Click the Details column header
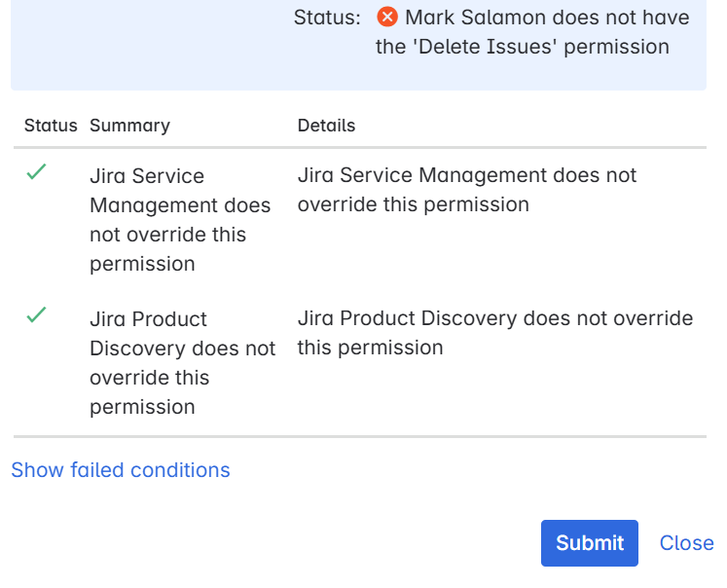This screenshot has height=588, width=727. [326, 126]
